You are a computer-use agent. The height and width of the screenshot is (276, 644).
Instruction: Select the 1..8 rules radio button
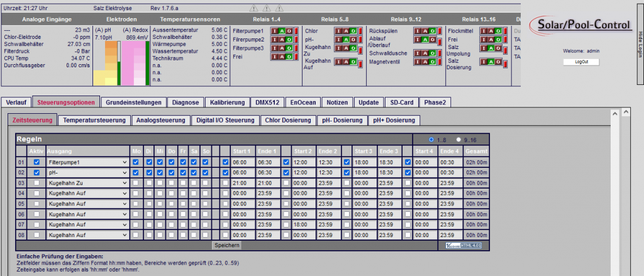click(430, 139)
